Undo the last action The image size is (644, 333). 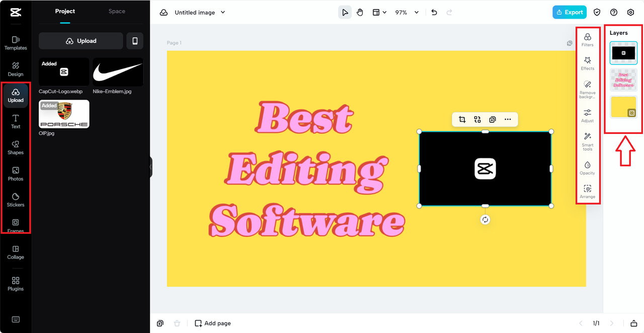[x=434, y=13]
